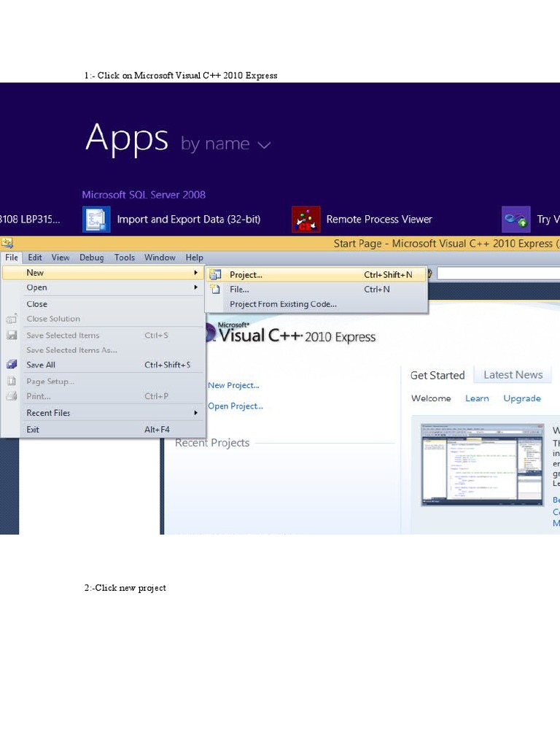Click the Welcome link
Image resolution: width=560 pixels, height=747 pixels.
pyautogui.click(x=431, y=398)
